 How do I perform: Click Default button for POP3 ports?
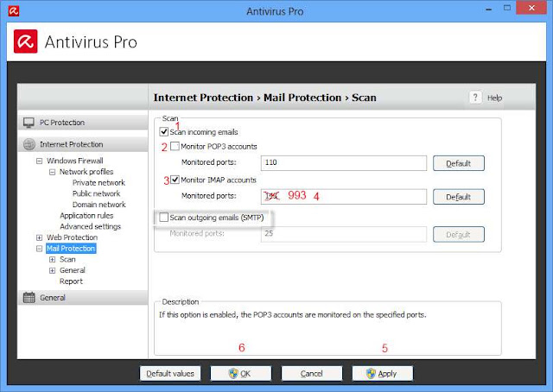tap(459, 163)
